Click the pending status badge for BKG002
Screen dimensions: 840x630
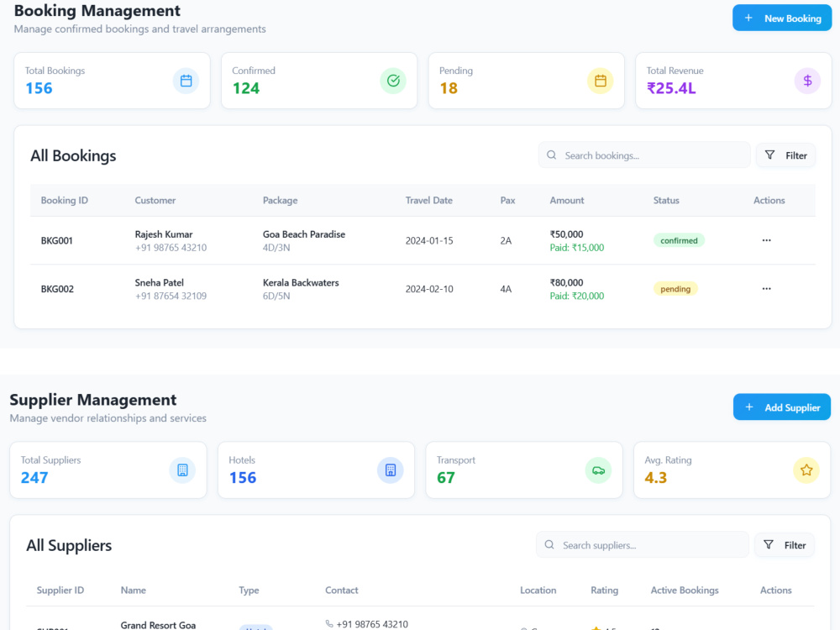click(675, 289)
